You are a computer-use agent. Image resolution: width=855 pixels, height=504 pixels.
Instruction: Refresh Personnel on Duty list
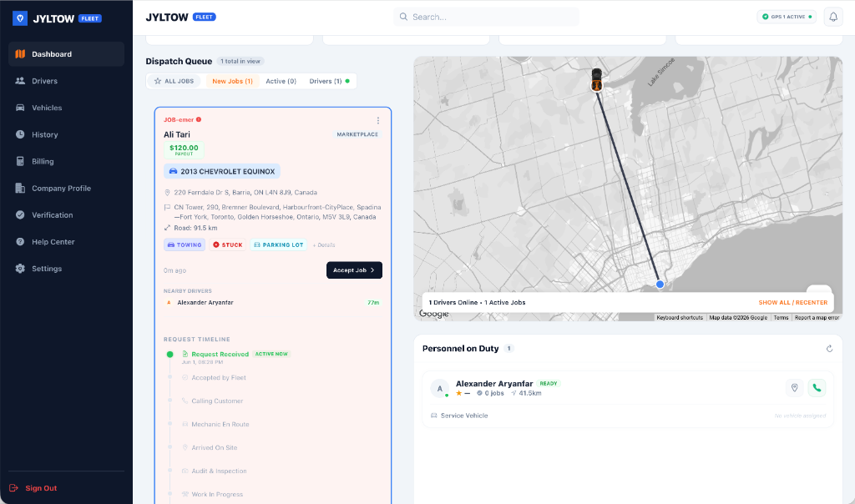point(829,349)
